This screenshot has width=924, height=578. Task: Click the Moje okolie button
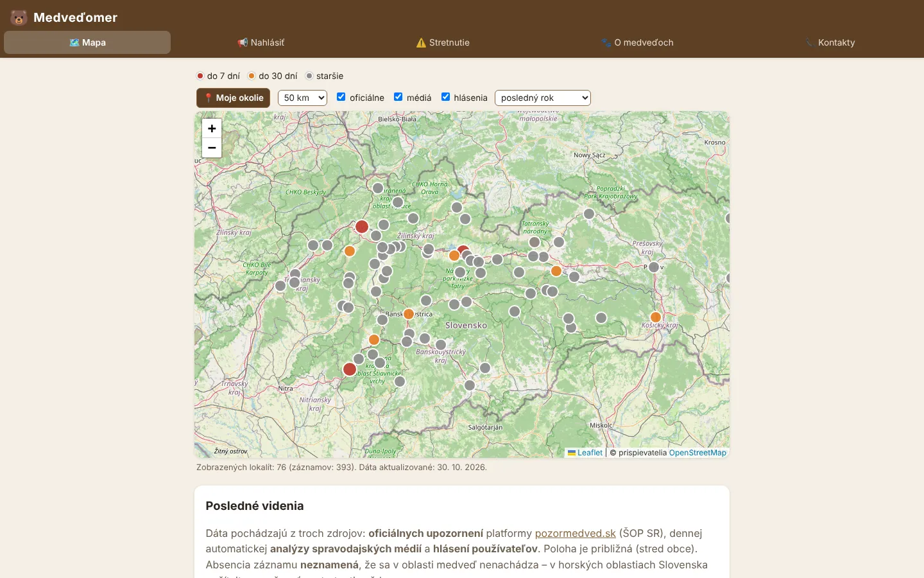click(233, 98)
